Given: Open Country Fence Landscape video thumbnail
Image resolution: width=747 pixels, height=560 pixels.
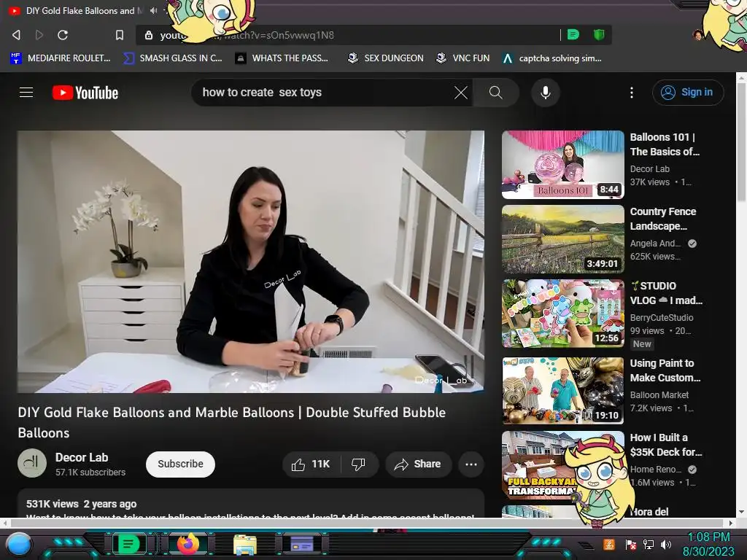Looking at the screenshot, I should [x=562, y=239].
